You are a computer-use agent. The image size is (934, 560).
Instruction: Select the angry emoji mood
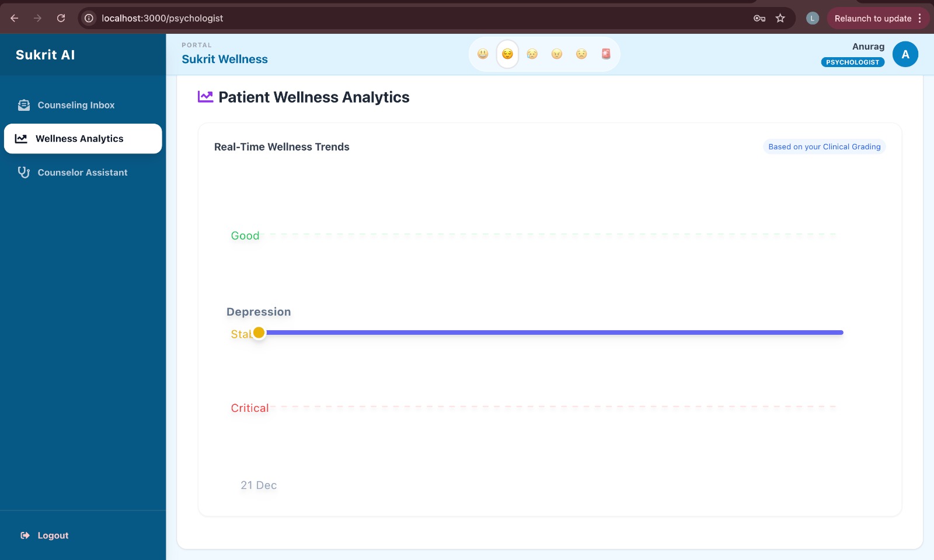click(x=557, y=54)
